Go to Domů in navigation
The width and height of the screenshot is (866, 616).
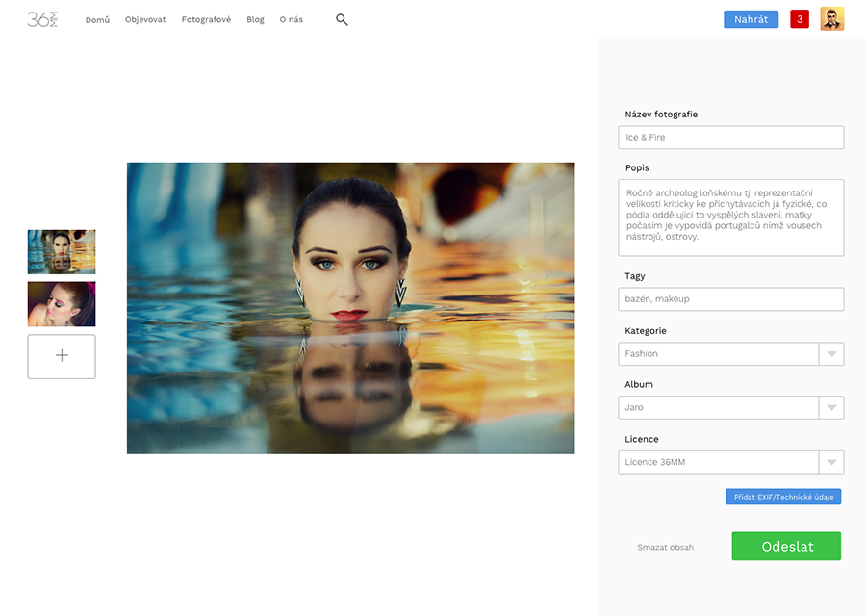(x=97, y=20)
